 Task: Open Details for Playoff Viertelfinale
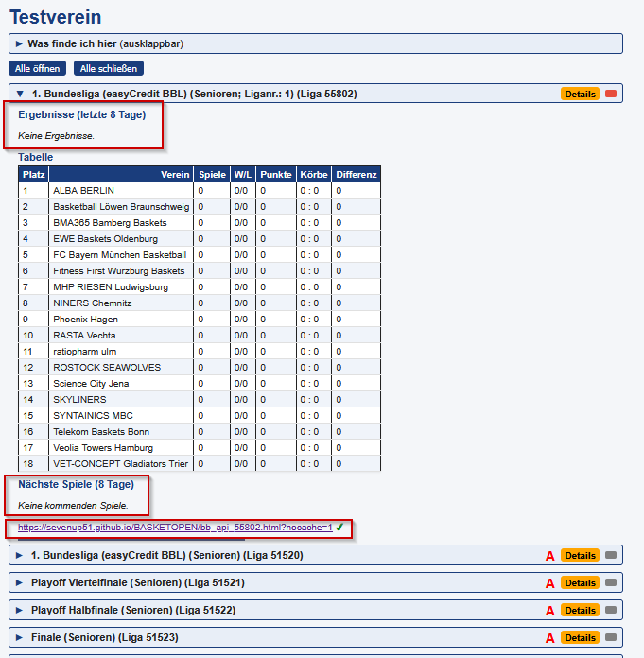pos(581,582)
